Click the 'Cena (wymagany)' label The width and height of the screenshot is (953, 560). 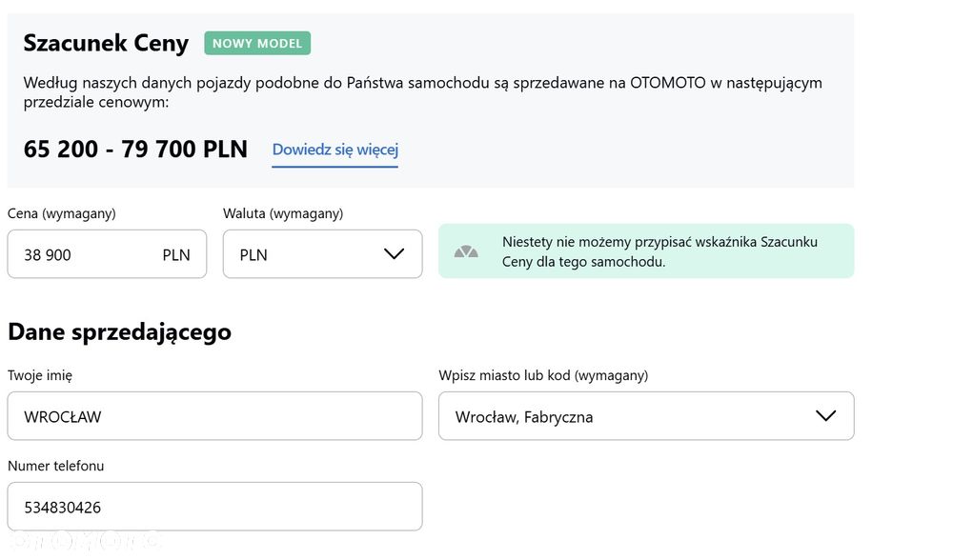pos(61,213)
